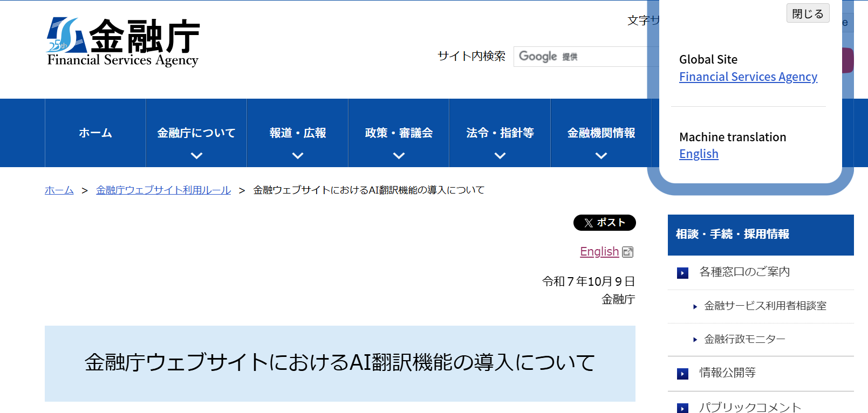Click small arrow beside 金融行政モニター
Viewport: 868px width, 413px height.
695,340
